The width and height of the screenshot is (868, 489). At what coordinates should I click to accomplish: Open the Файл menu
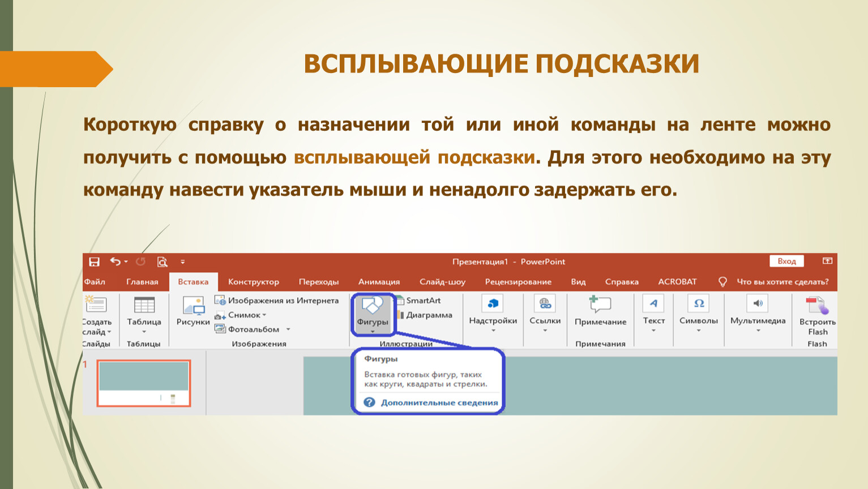(x=95, y=282)
